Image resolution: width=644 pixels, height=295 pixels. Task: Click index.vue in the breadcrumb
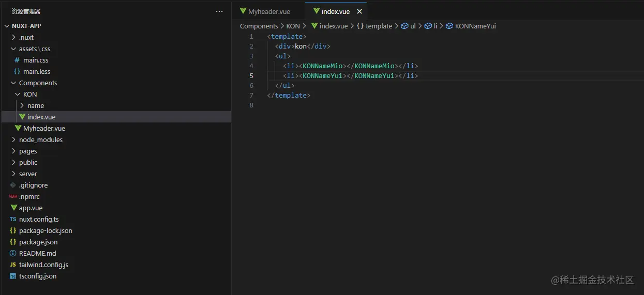pyautogui.click(x=334, y=26)
